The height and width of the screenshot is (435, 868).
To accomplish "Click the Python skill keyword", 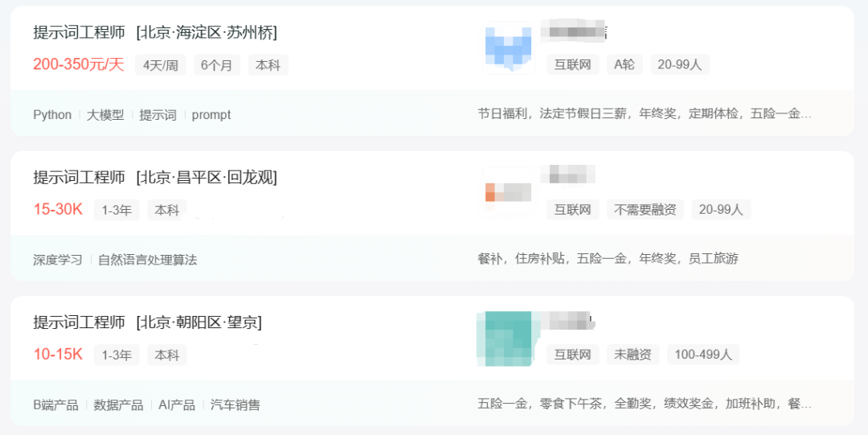I will [x=52, y=115].
